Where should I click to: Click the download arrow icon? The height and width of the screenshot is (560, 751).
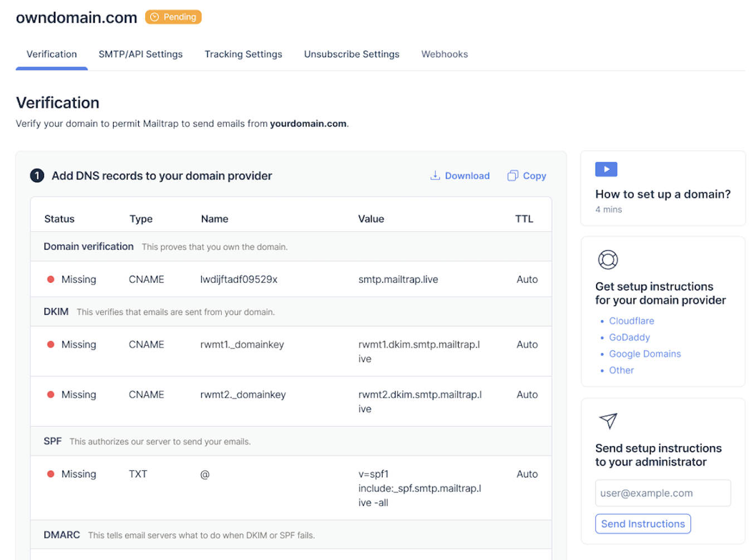coord(435,176)
